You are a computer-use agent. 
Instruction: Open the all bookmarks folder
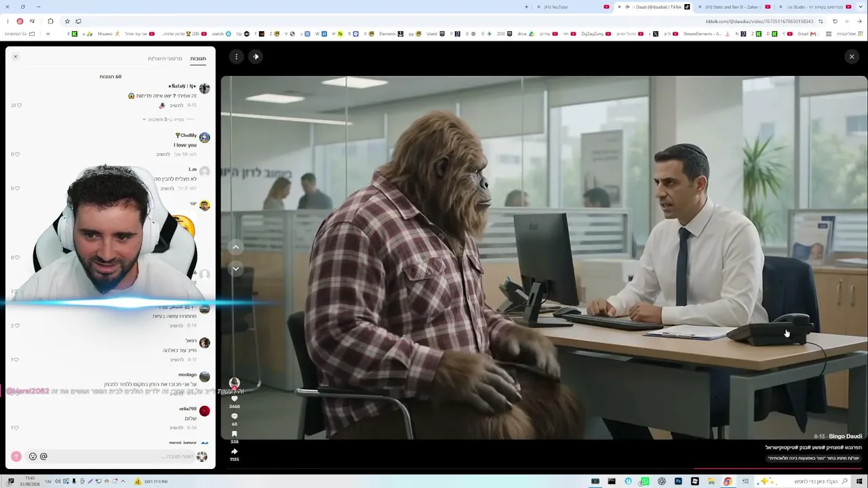tap(20, 33)
